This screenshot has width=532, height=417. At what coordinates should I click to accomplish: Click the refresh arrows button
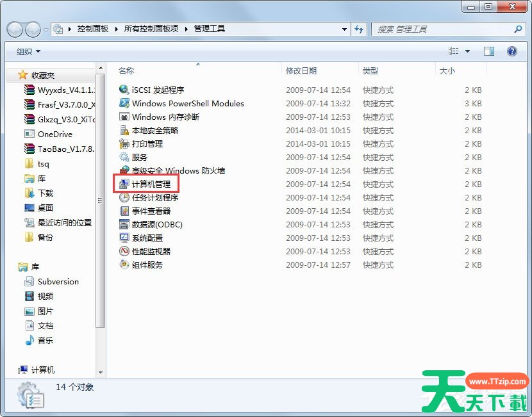pyautogui.click(x=359, y=29)
